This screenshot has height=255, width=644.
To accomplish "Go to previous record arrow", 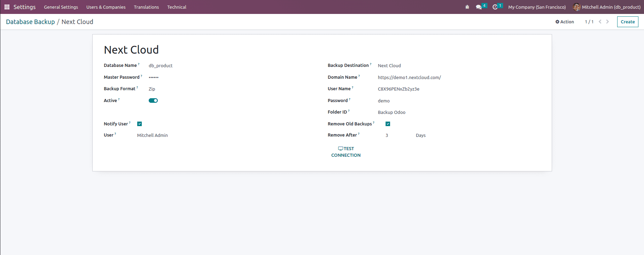I will click(600, 22).
